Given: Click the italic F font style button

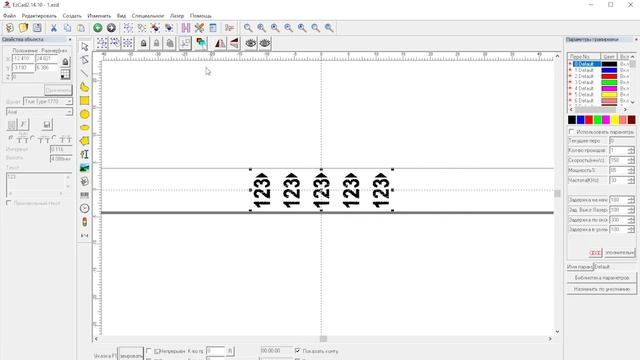Looking at the screenshot, I should 23,124.
